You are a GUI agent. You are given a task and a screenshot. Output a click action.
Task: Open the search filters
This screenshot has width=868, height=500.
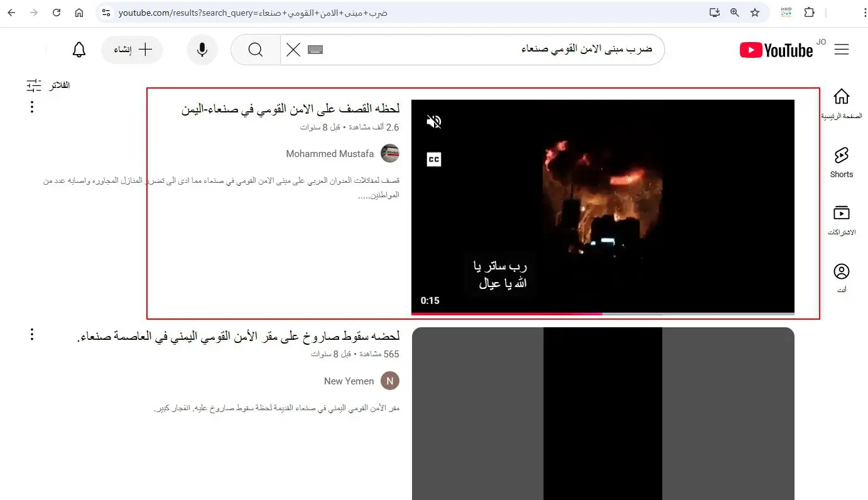(x=48, y=85)
